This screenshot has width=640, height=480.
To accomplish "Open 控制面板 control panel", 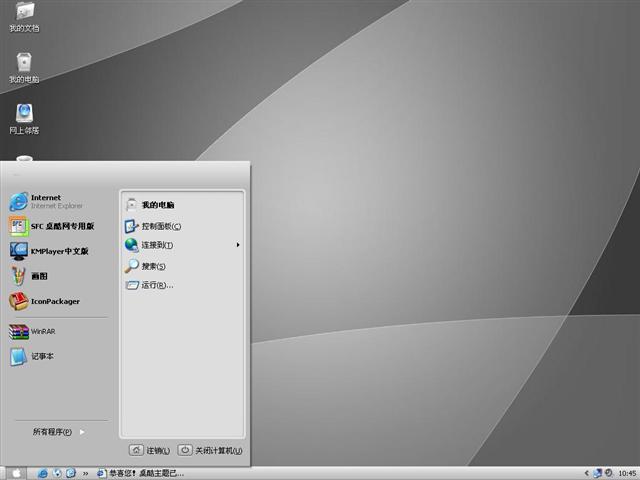I will pos(160,226).
